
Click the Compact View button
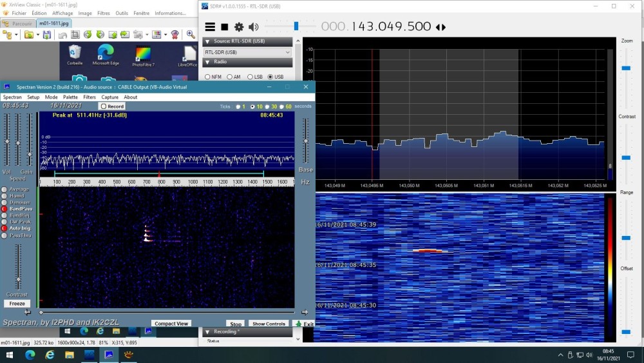tap(171, 324)
